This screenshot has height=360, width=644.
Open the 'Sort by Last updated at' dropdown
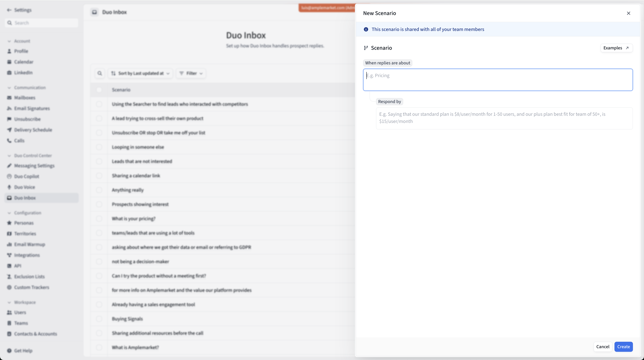140,73
